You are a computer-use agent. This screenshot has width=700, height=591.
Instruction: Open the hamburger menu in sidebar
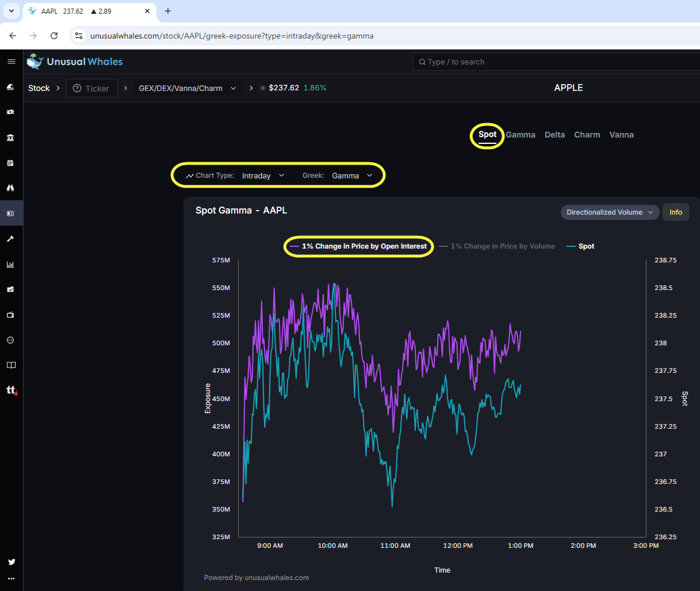11,62
